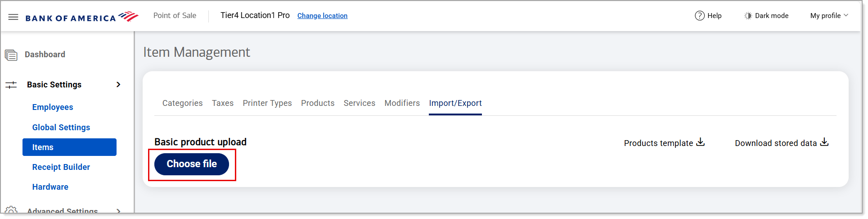Open the Modifiers tab

pos(402,103)
